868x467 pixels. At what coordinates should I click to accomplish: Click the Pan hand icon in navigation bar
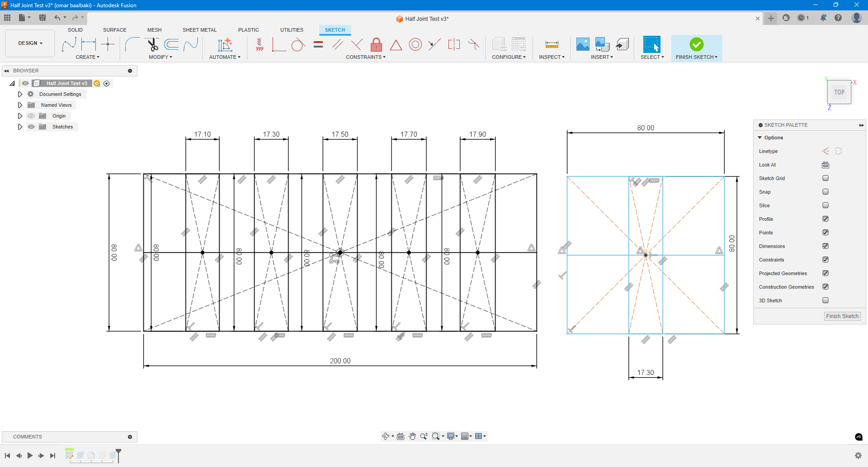tap(412, 436)
